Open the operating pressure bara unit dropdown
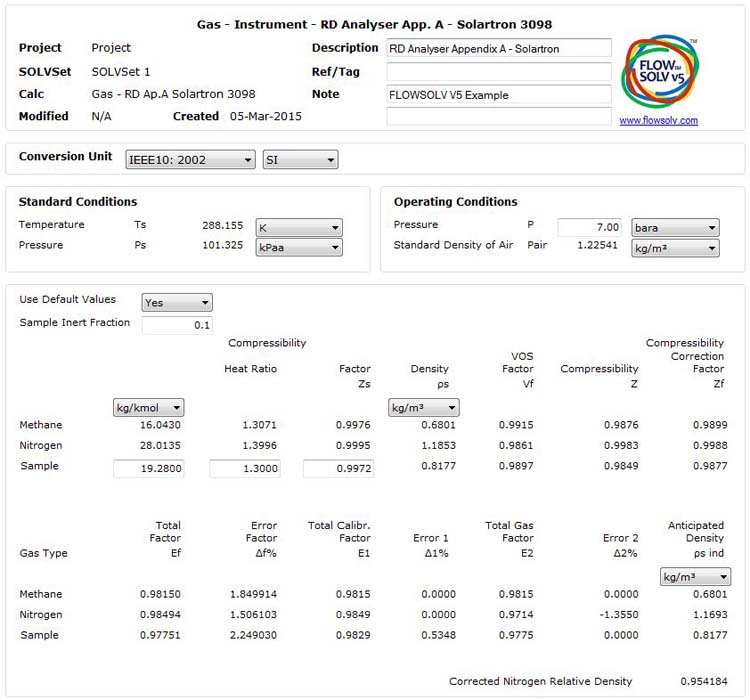Screen dimensions: 750x700 675,228
